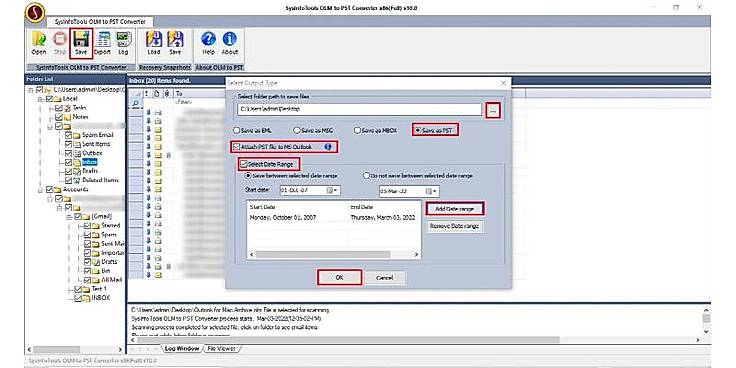736x368 pixels.
Task: Select the uppercase INBOX folder
Action: [x=101, y=298]
